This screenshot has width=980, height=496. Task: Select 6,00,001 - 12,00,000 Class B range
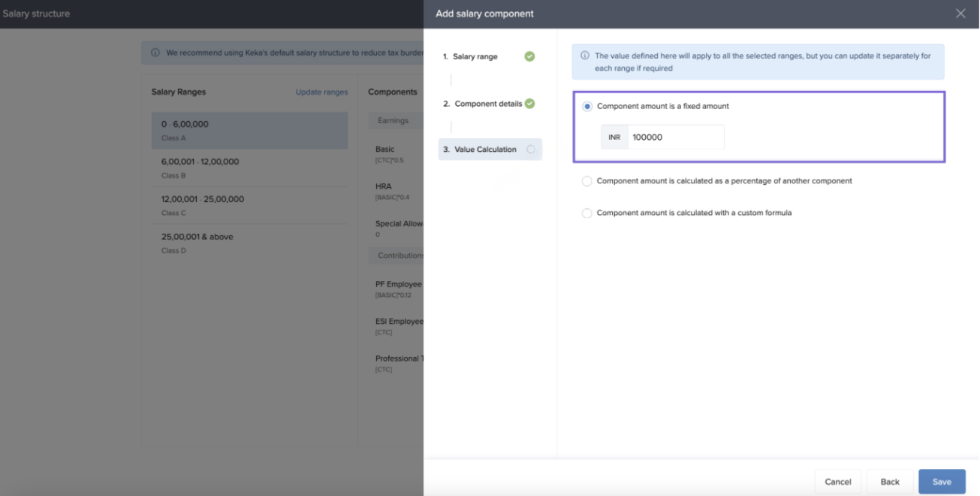coord(249,168)
